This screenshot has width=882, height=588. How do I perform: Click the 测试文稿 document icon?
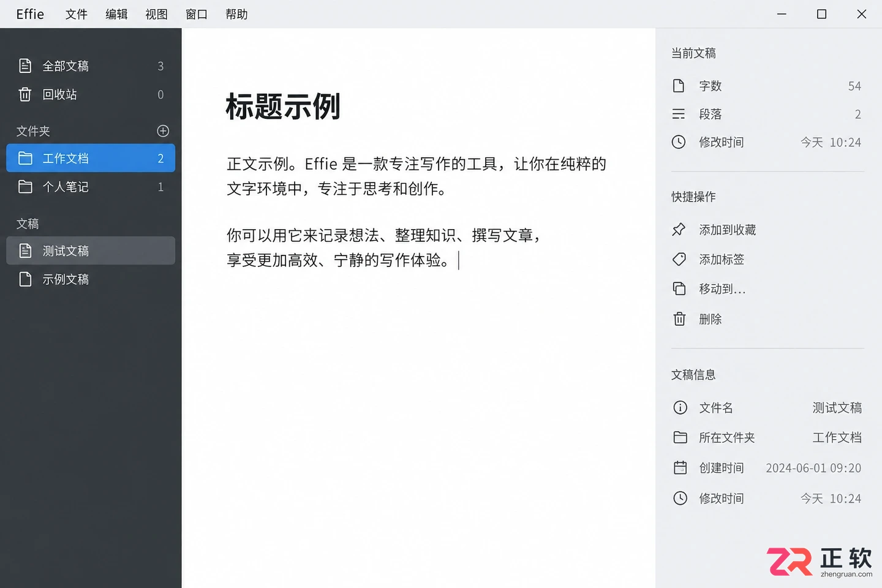[x=25, y=251]
